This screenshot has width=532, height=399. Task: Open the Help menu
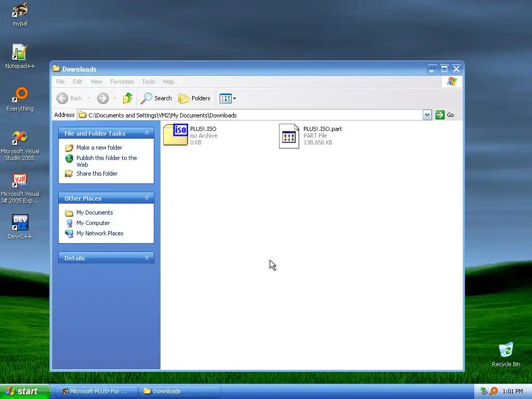(169, 82)
